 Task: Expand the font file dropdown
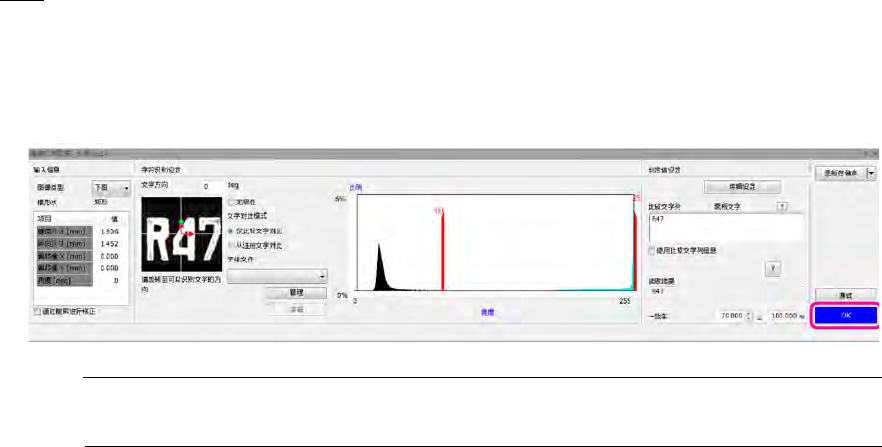(x=277, y=276)
